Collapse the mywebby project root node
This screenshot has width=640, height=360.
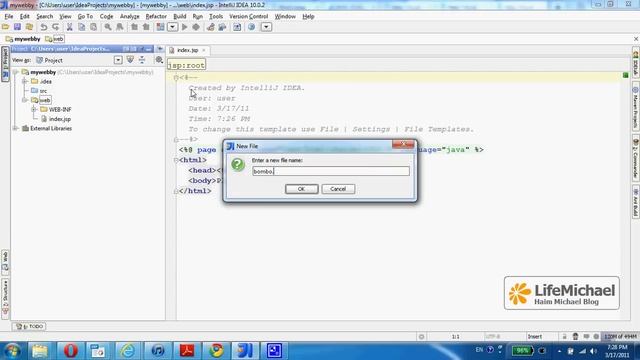tap(16, 72)
